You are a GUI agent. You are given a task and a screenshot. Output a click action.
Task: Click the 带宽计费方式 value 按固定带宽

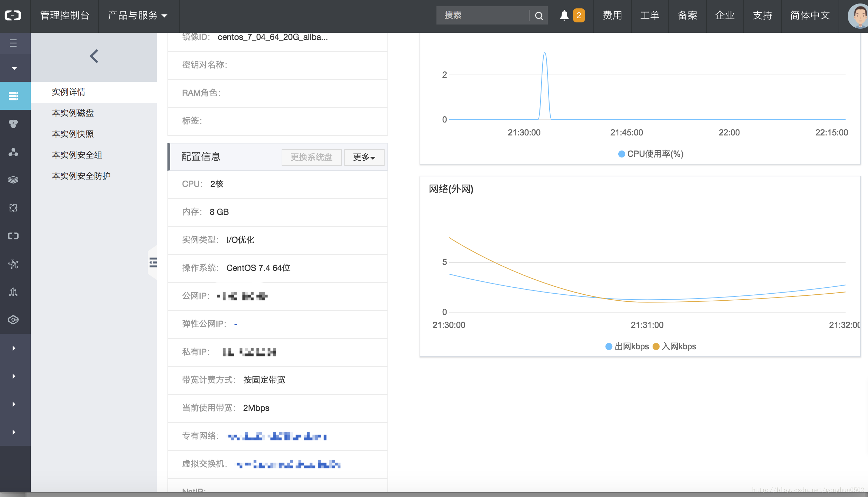(x=264, y=380)
